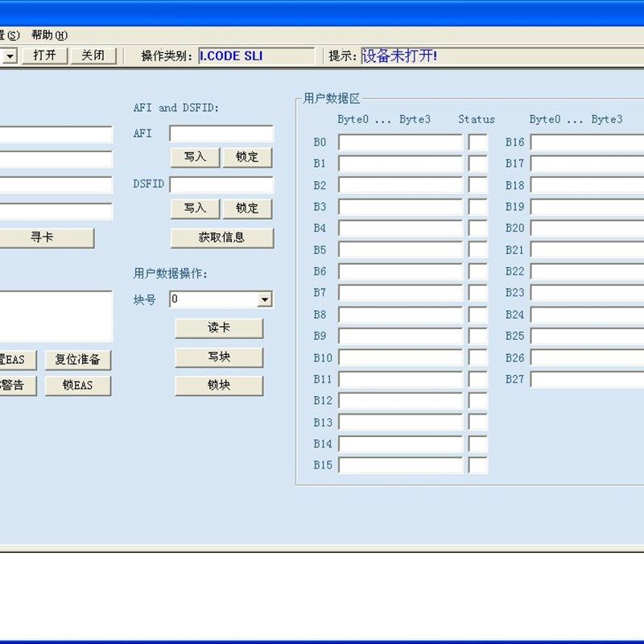Click 写入 under DSFID section
The height and width of the screenshot is (644, 644).
coord(194,208)
